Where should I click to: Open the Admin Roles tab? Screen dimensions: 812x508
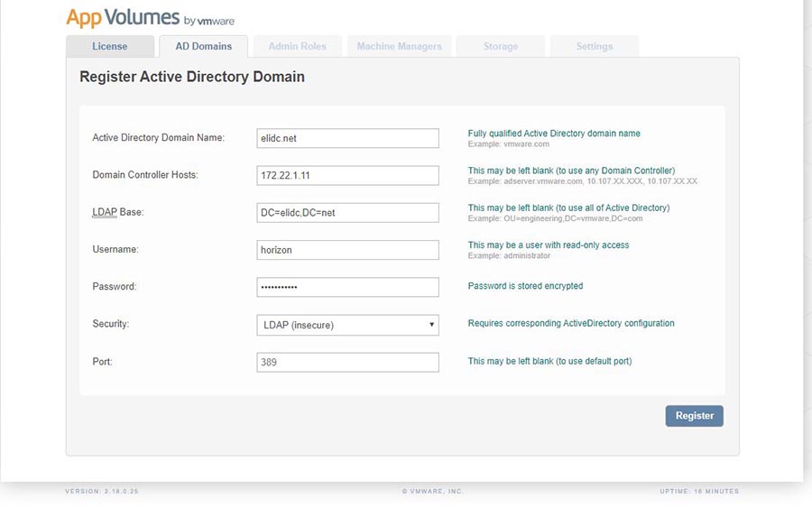(x=298, y=46)
